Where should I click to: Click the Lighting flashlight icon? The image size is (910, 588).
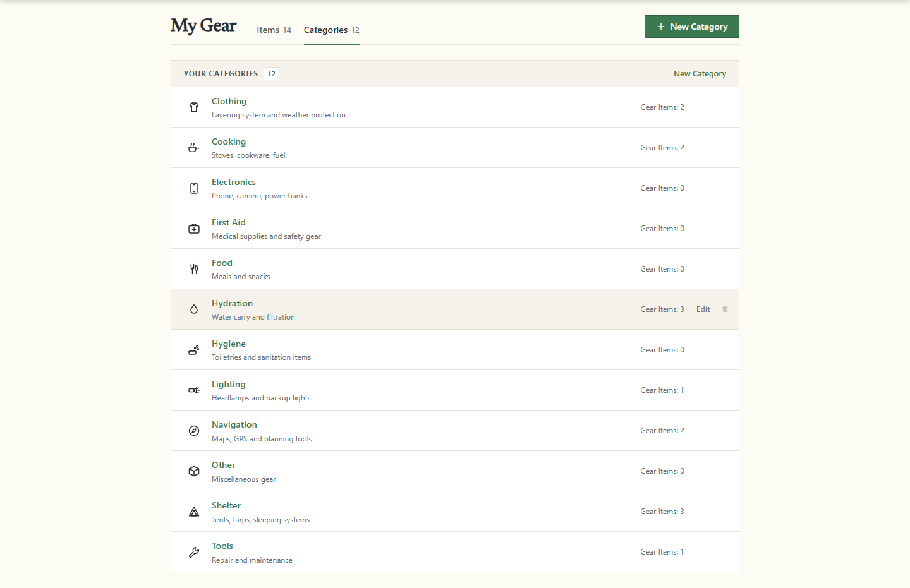(x=194, y=390)
